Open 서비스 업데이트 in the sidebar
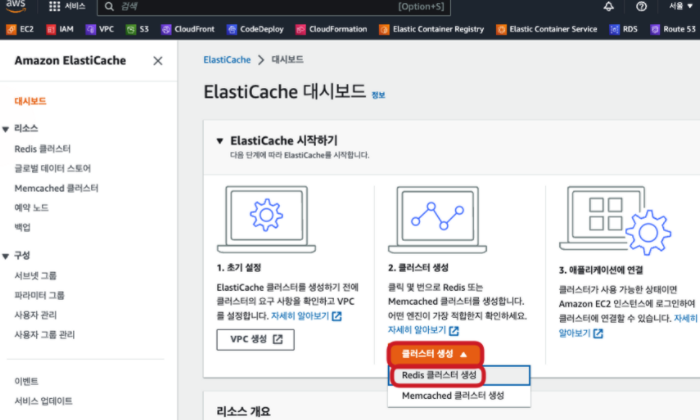The image size is (700, 420). click(x=43, y=401)
